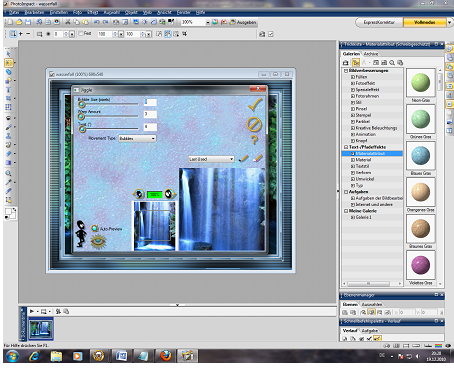The width and height of the screenshot is (454, 375).
Task: Select the zoom magnifier tool in the left toolbox
Action: (x=9, y=173)
